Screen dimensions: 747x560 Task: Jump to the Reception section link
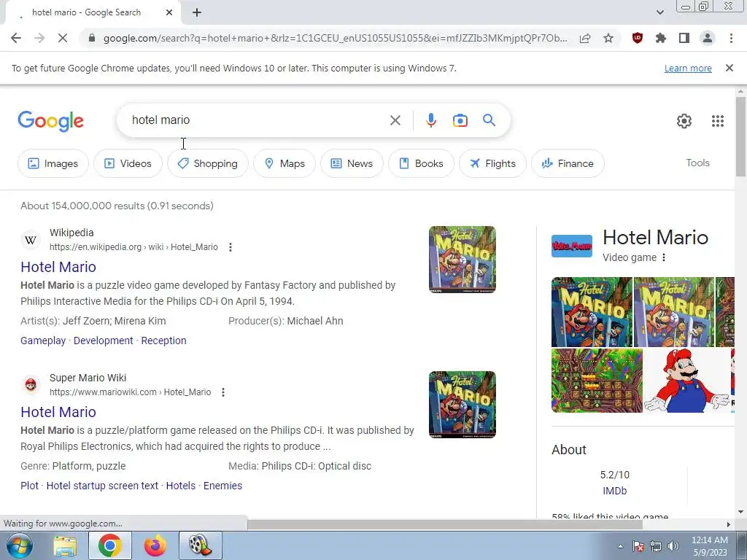163,341
